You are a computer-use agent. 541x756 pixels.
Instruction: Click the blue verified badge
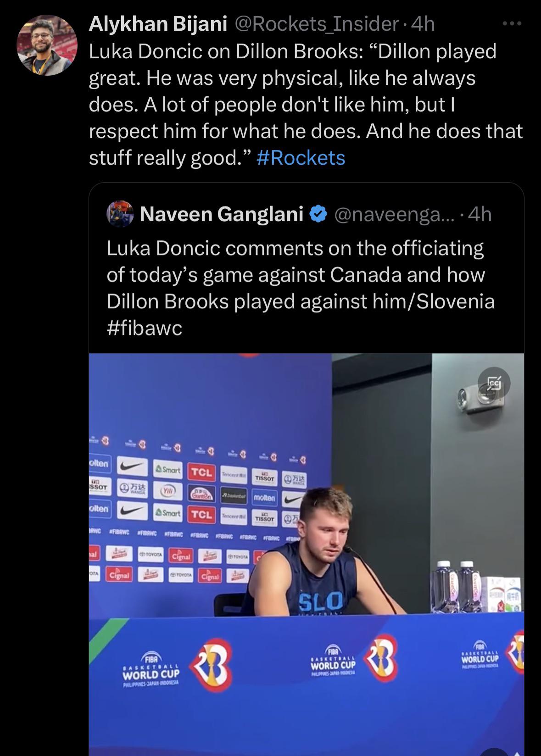pos(318,214)
